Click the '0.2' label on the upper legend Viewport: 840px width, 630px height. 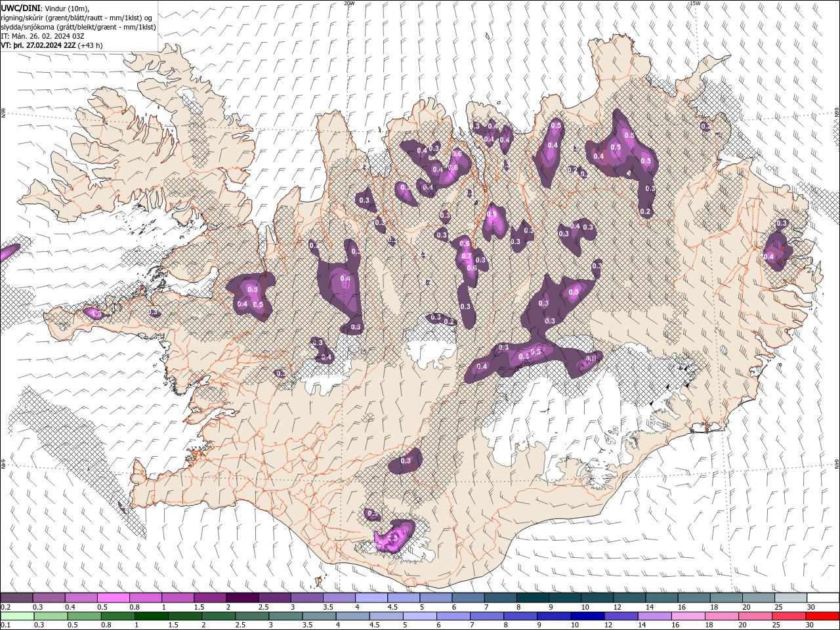pyautogui.click(x=5, y=607)
